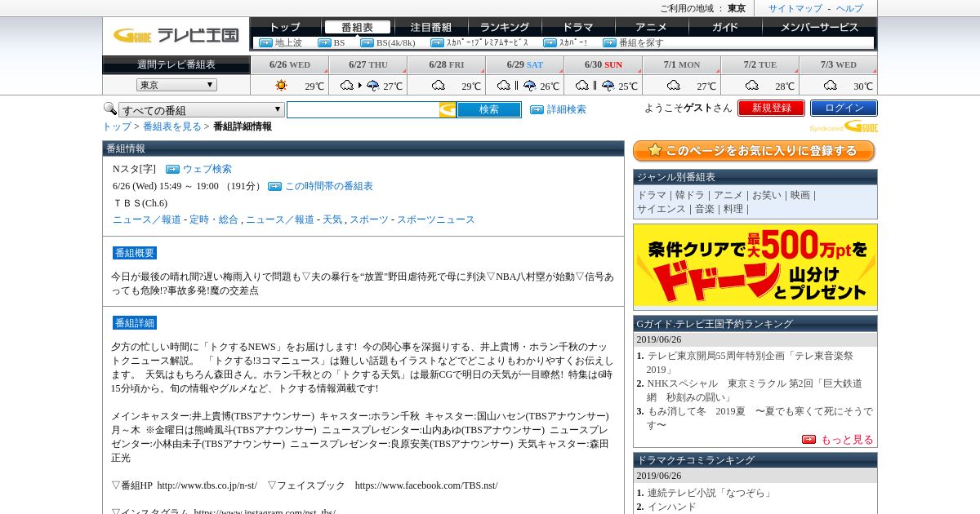Open the 東京 region dropdown
The height and width of the screenshot is (514, 980).
click(x=176, y=85)
